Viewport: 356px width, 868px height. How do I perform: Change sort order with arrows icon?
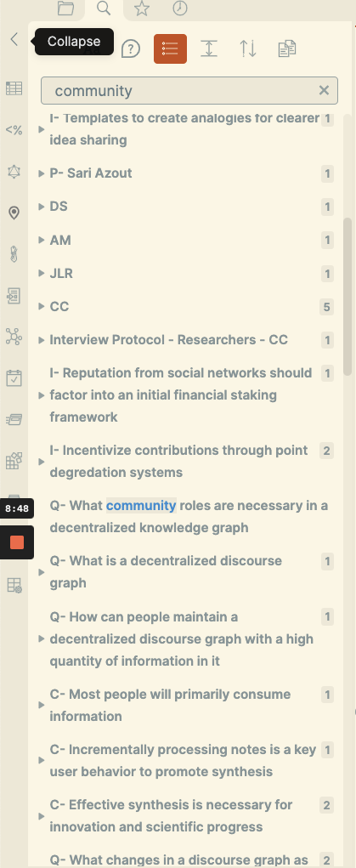point(248,48)
